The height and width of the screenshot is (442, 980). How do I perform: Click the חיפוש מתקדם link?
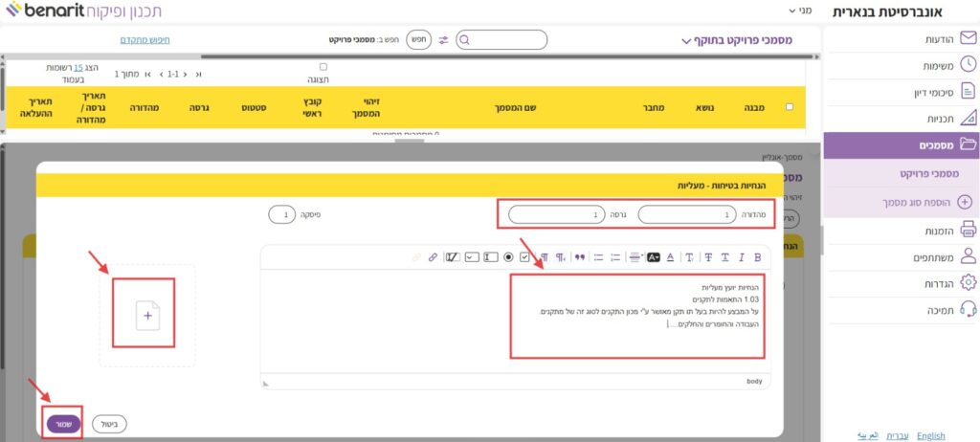[x=145, y=39]
